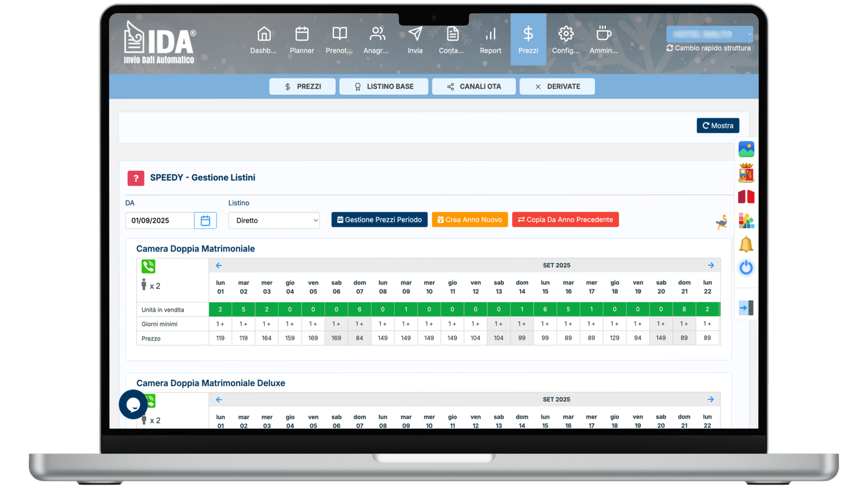Click price 94 for ven 19
Image resolution: width=868 pixels, height=488 pixels.
tap(638, 338)
